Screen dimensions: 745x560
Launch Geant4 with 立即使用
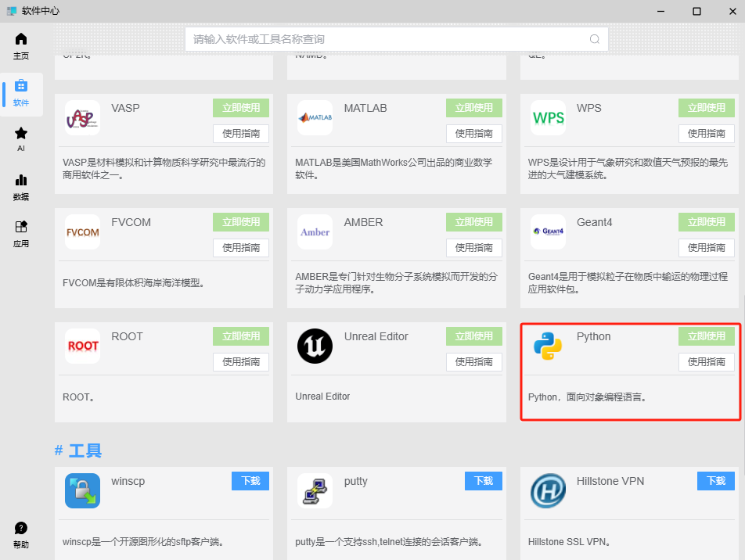pos(707,222)
